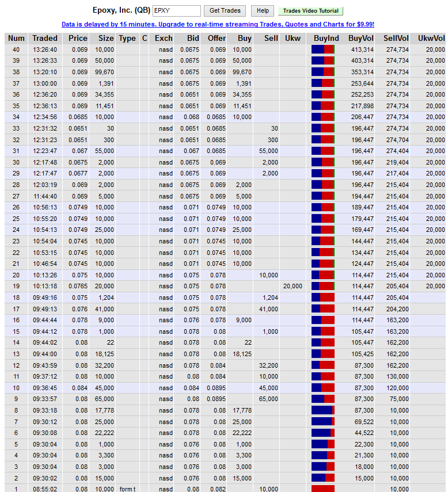Select BuyVol value 69,522

[x=364, y=422]
